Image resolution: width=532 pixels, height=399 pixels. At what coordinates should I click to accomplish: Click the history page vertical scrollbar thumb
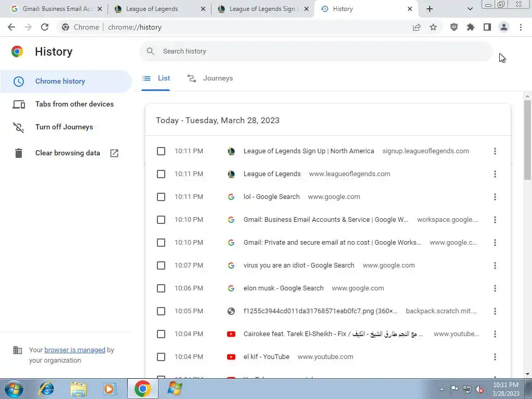[x=528, y=140]
